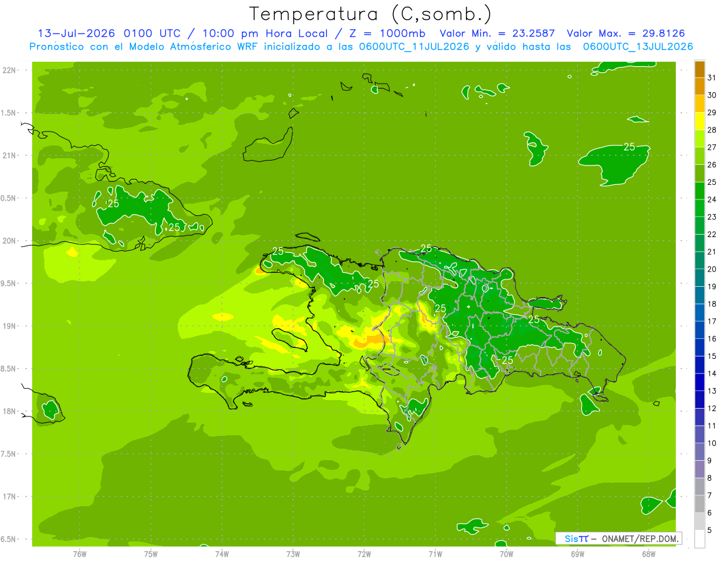Click the legend value '10'
728x562 pixels.
tap(712, 443)
